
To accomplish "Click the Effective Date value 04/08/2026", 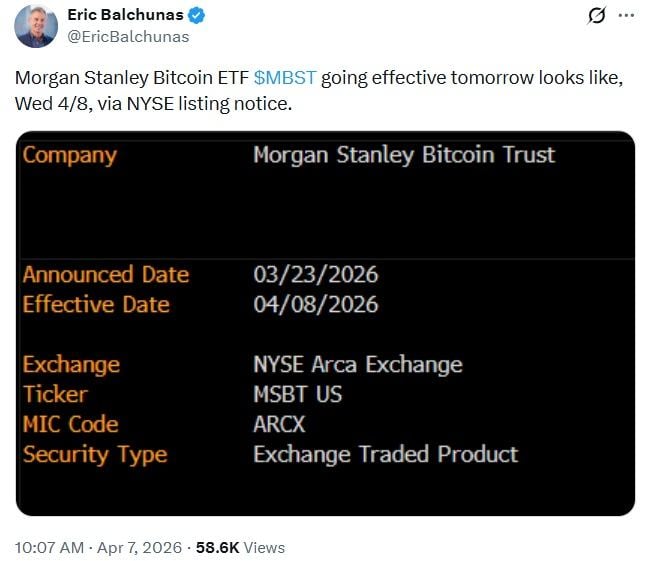I will (x=315, y=304).
